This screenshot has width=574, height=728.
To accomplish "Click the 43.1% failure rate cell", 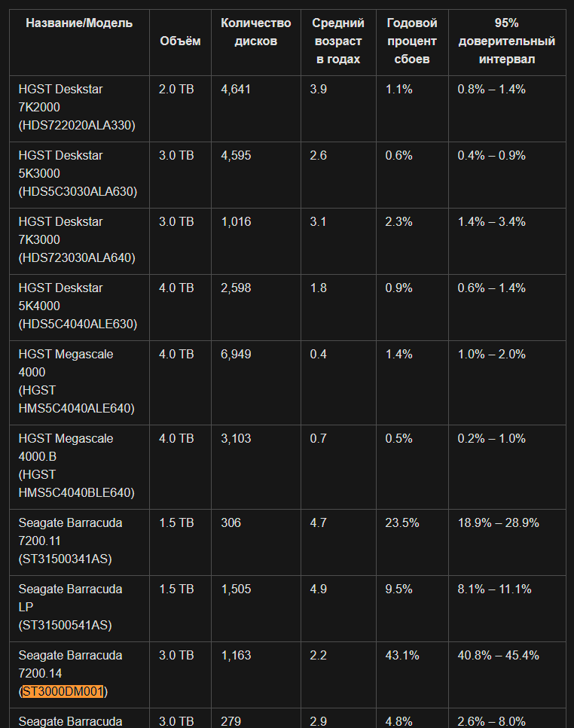I will pyautogui.click(x=402, y=655).
